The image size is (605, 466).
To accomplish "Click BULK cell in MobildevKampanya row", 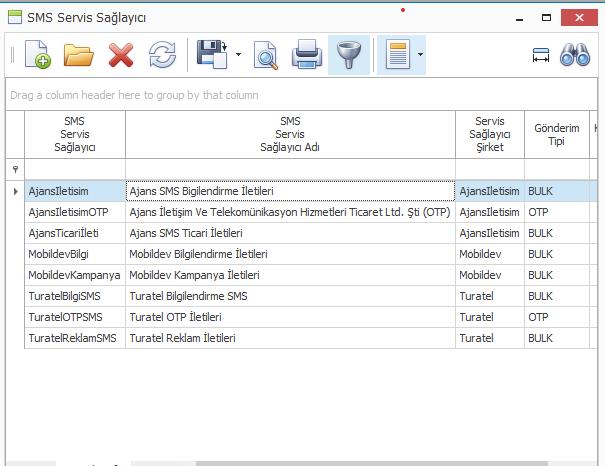I will click(557, 275).
